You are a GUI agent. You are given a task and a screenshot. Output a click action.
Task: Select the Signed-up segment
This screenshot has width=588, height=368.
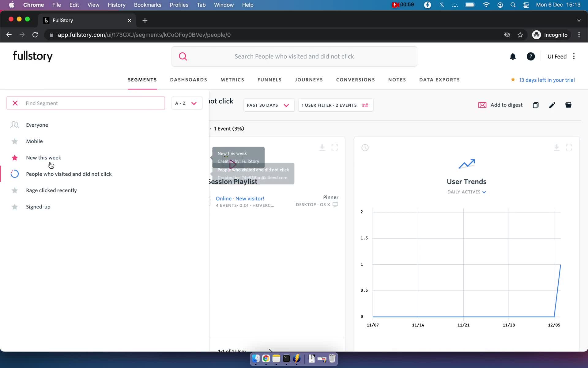(38, 207)
